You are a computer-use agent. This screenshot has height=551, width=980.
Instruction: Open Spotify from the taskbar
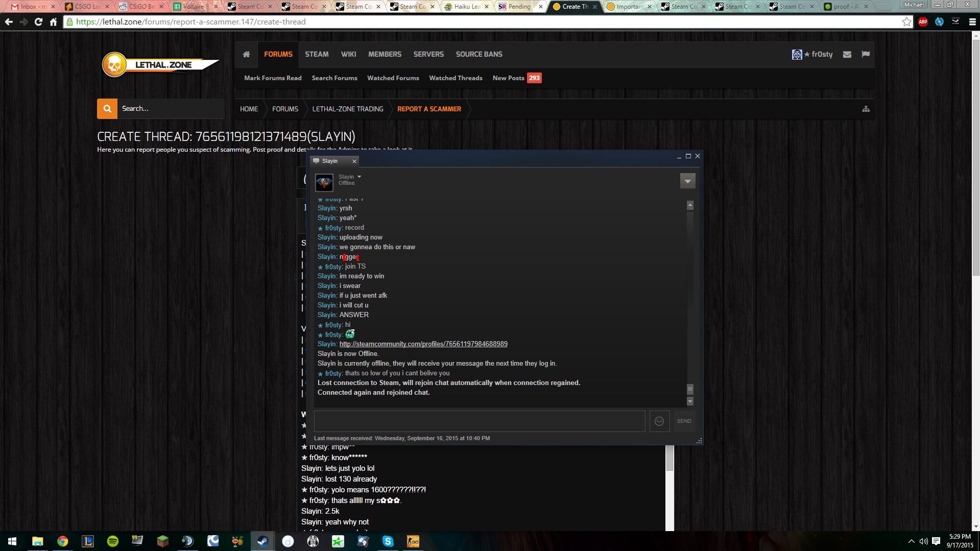pos(112,541)
